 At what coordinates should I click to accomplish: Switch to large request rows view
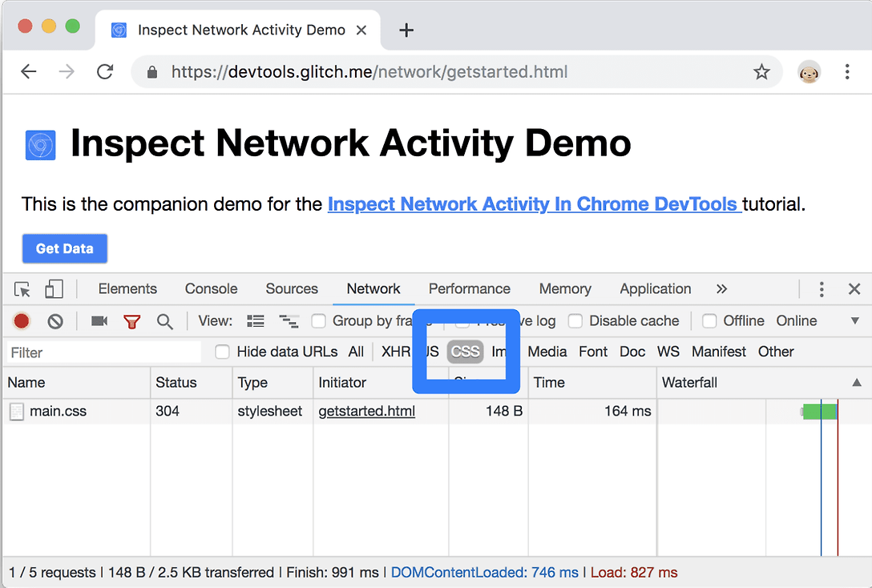point(256,321)
